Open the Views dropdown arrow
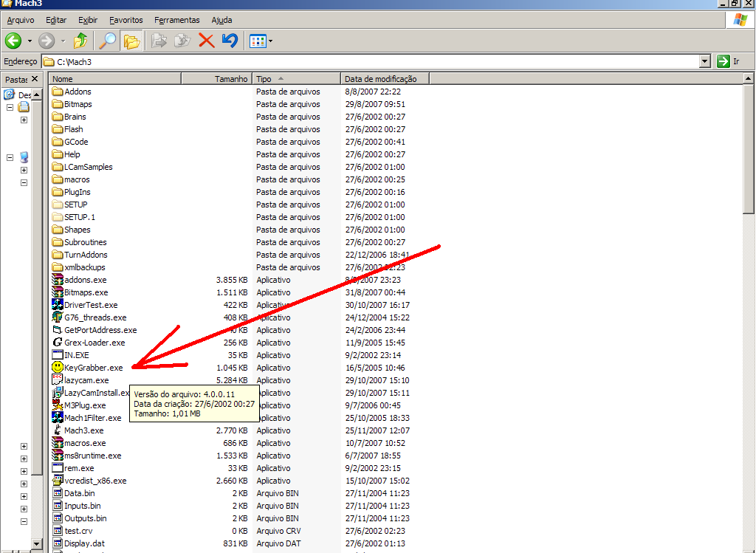Viewport: 756px width, 553px height. [x=270, y=41]
